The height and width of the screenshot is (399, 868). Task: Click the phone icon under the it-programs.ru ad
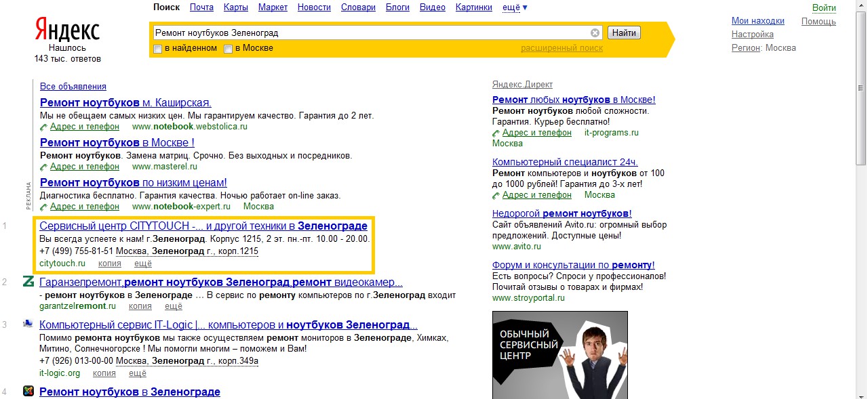click(x=496, y=133)
